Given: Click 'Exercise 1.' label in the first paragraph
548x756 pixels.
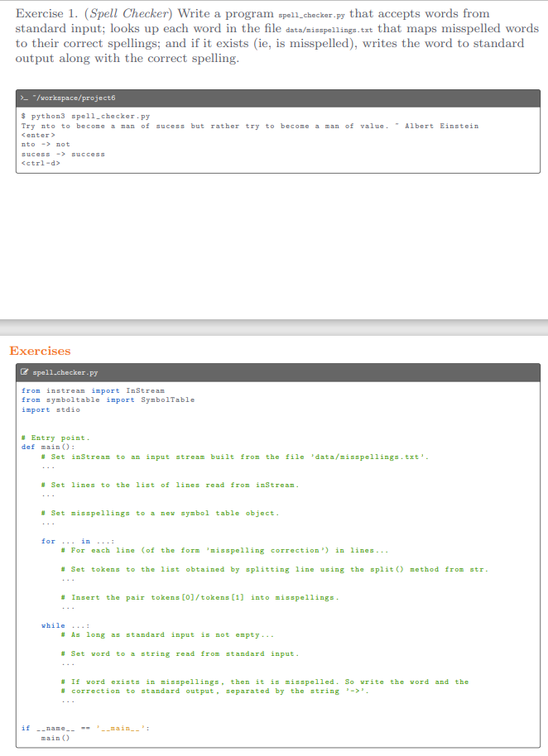Looking at the screenshot, I should 46,13.
